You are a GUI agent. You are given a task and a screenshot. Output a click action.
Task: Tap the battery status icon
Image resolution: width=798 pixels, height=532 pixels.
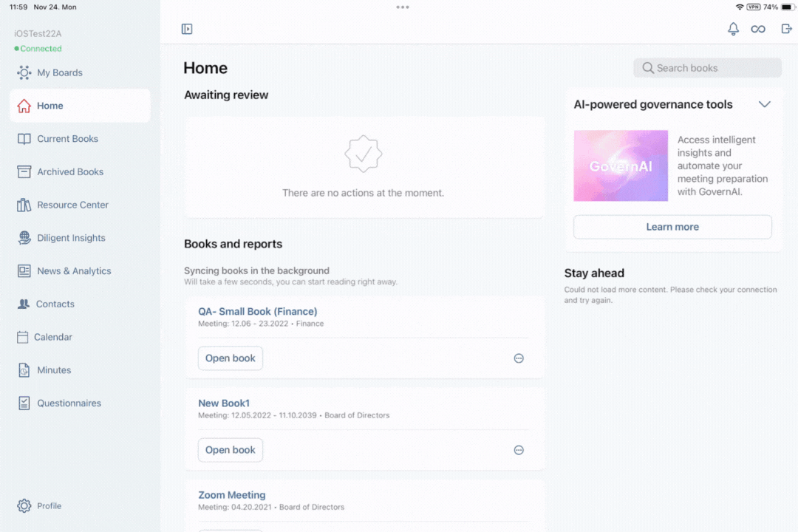tap(787, 7)
